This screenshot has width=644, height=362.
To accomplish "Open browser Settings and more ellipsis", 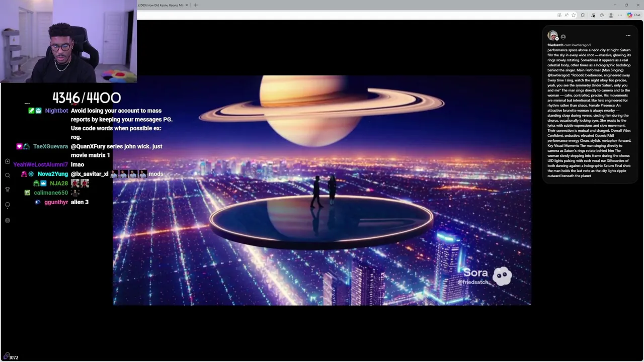I will tap(620, 15).
